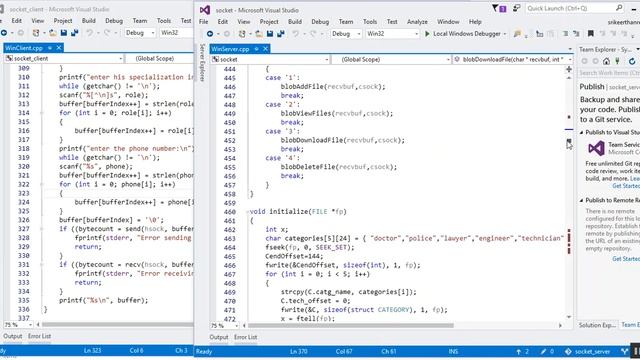Screen dimensions: 640x360
Task: Open the Build menu in the socket window
Action: (295, 22)
